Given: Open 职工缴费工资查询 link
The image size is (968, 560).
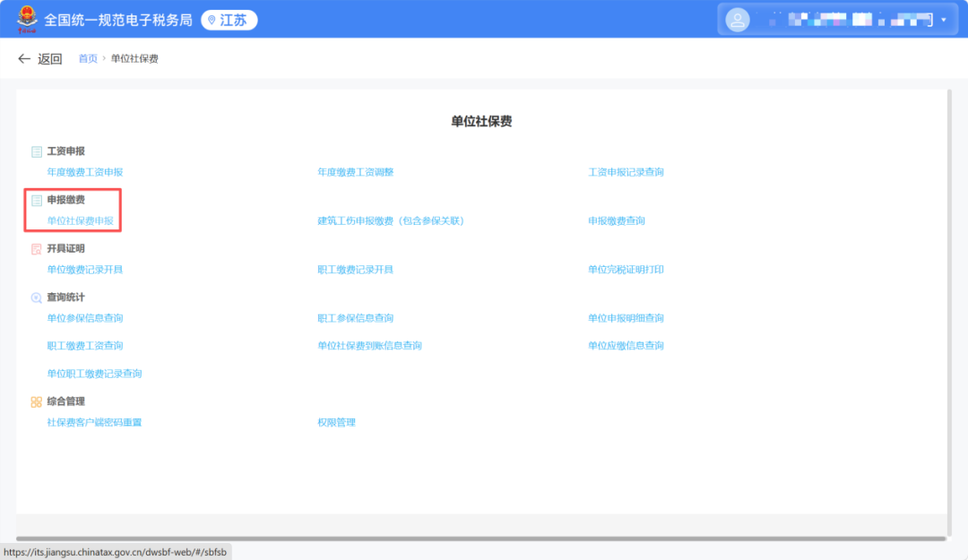Looking at the screenshot, I should pos(85,346).
